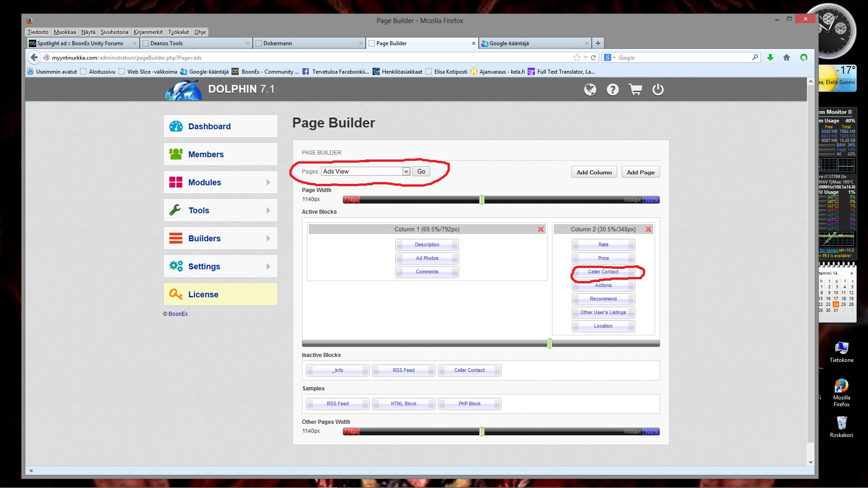
Task: Remove Column 2 using red X icon
Action: 648,229
